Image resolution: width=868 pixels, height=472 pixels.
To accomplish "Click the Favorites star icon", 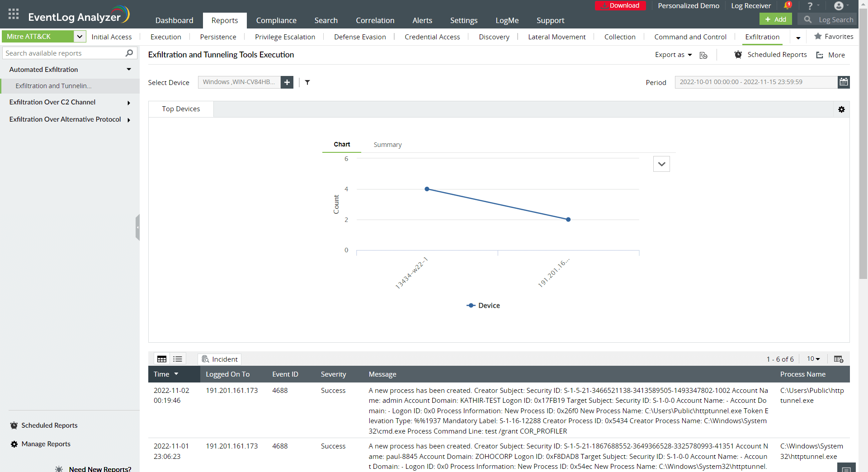I will [818, 36].
